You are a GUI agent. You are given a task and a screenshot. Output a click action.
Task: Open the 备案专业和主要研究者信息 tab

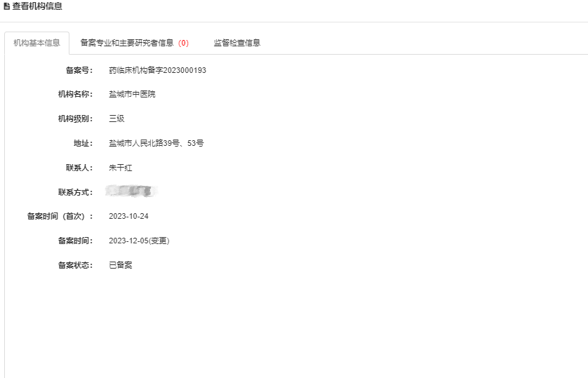click(x=127, y=43)
